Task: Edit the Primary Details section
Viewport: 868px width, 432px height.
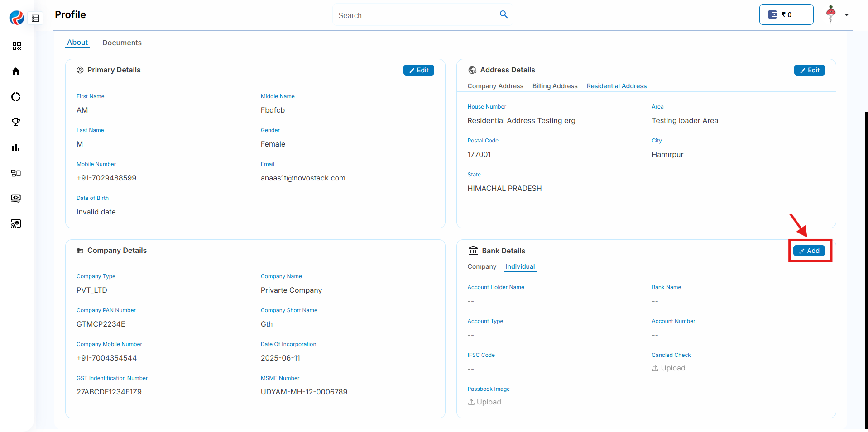Action: (418, 70)
